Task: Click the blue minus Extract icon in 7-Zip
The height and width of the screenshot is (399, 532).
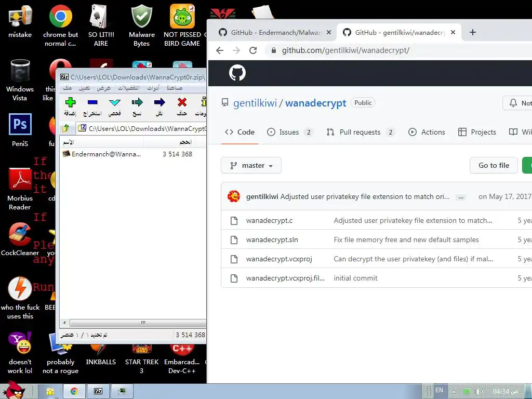Action: (92, 102)
